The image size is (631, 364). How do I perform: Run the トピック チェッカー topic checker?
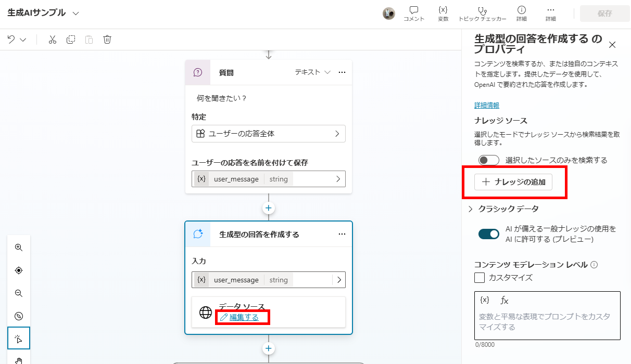482,14
